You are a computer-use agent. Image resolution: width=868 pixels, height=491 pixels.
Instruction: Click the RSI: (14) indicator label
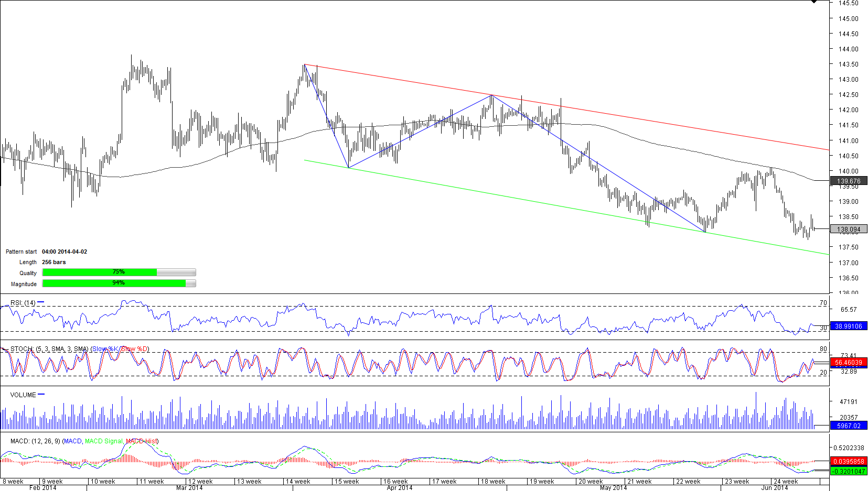(x=23, y=303)
